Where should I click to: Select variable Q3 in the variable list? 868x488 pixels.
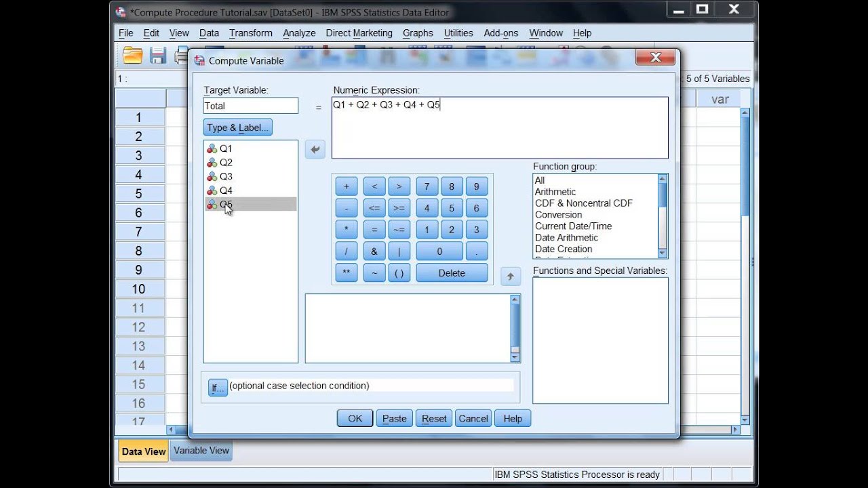tap(250, 176)
